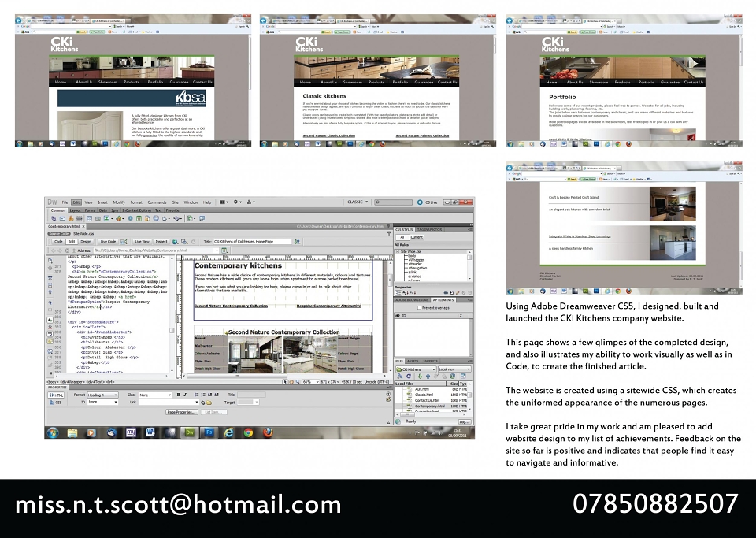Toggle Live Code
Viewport: 756px width, 538px height.
pos(108,242)
